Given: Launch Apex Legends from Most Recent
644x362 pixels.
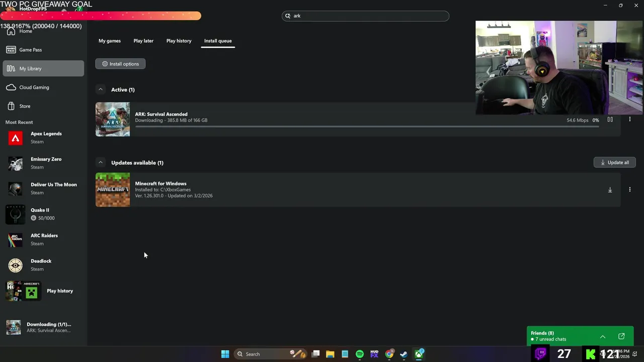Looking at the screenshot, I should [x=43, y=138].
